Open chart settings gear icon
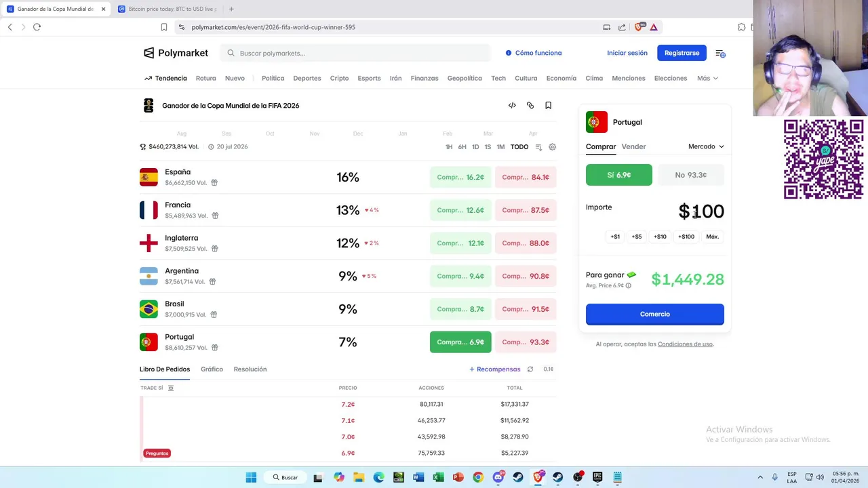The width and height of the screenshot is (868, 488). (552, 147)
